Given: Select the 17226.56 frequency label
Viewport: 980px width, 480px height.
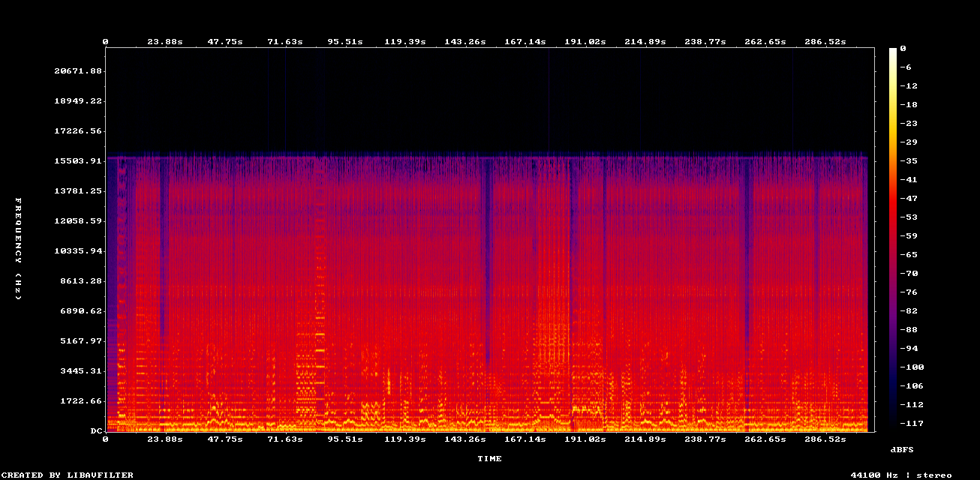Looking at the screenshot, I should coord(77,131).
